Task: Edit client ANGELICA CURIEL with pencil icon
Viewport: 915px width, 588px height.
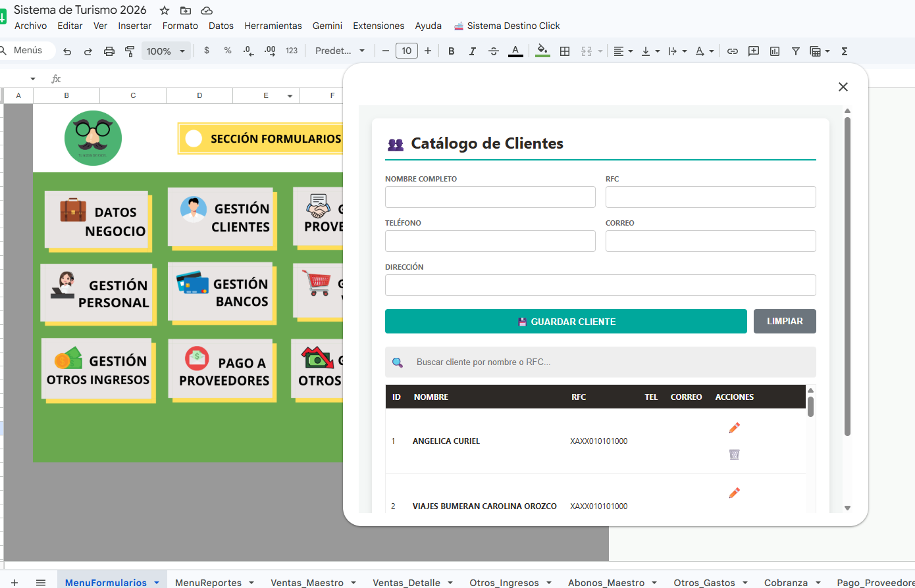Action: pos(735,428)
